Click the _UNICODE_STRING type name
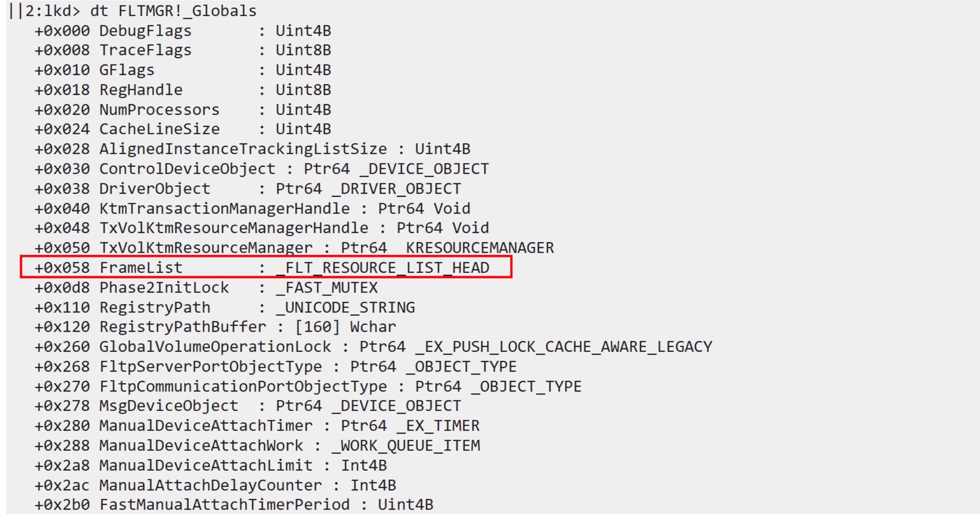980x514 pixels. (345, 307)
